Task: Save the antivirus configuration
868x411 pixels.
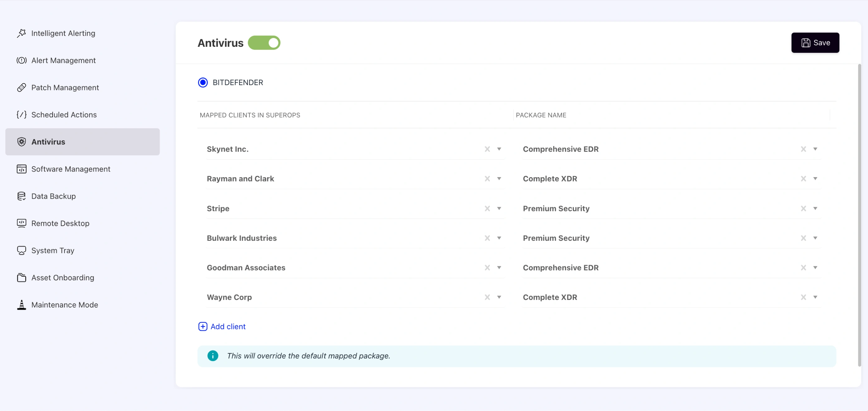Action: coord(815,43)
